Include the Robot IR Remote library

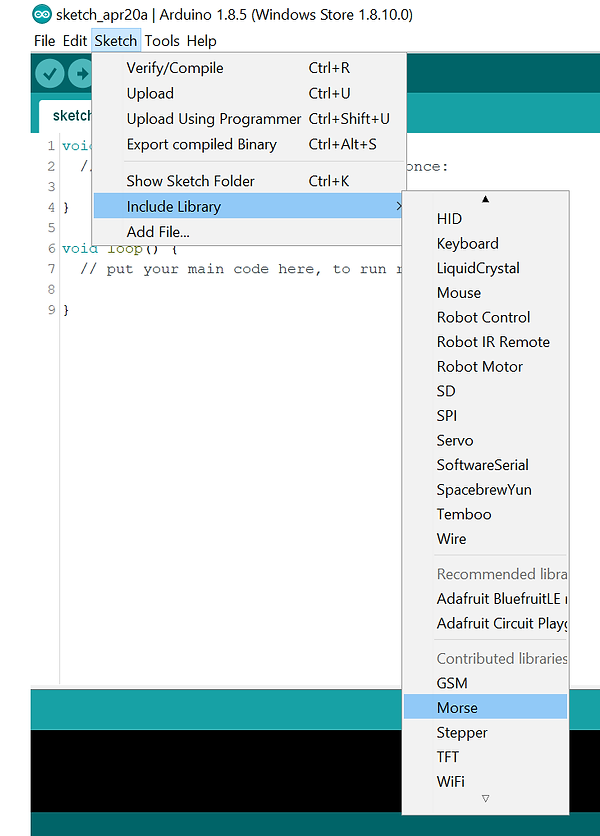(x=485, y=342)
